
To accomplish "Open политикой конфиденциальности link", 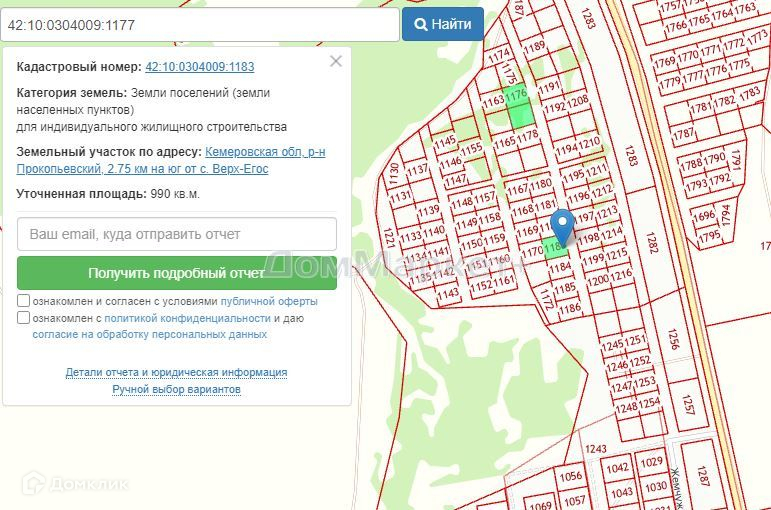I will coord(187,318).
